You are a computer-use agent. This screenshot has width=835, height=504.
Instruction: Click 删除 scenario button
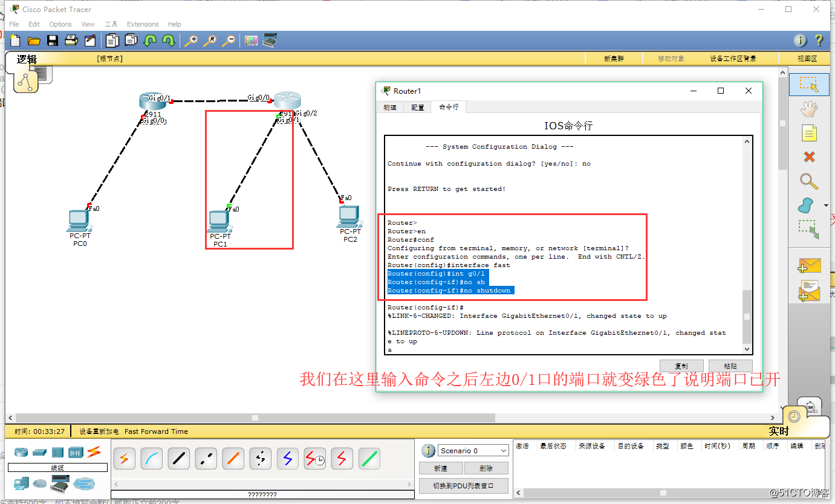coord(486,468)
